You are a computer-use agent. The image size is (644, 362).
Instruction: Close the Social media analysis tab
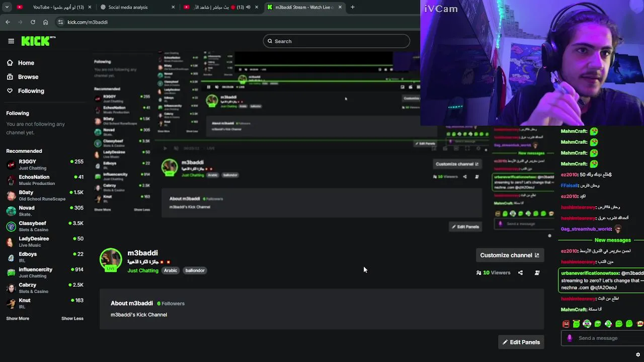click(x=174, y=7)
